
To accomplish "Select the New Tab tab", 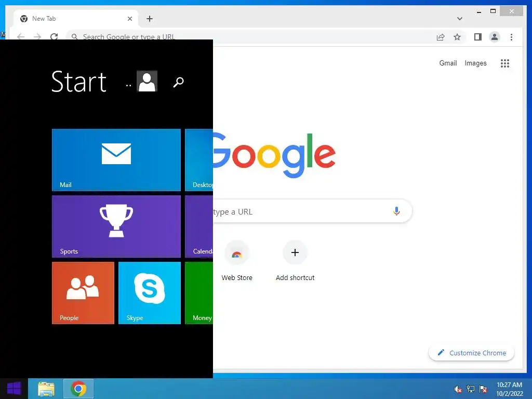I will 76,19.
